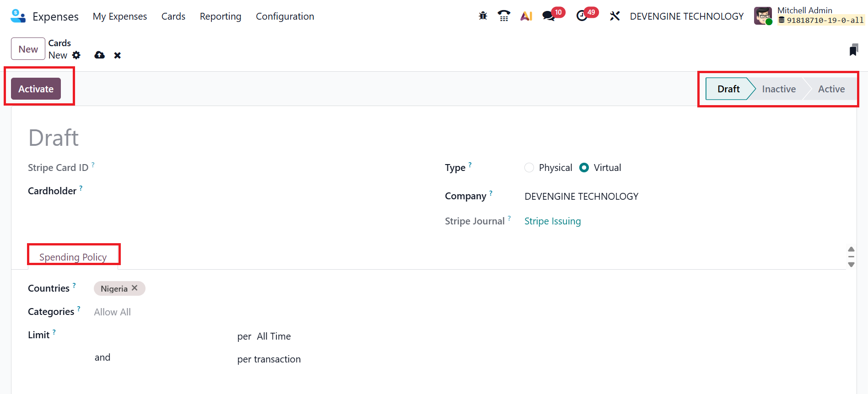This screenshot has height=394, width=868.
Task: Open the Configuration menu
Action: 285,16
